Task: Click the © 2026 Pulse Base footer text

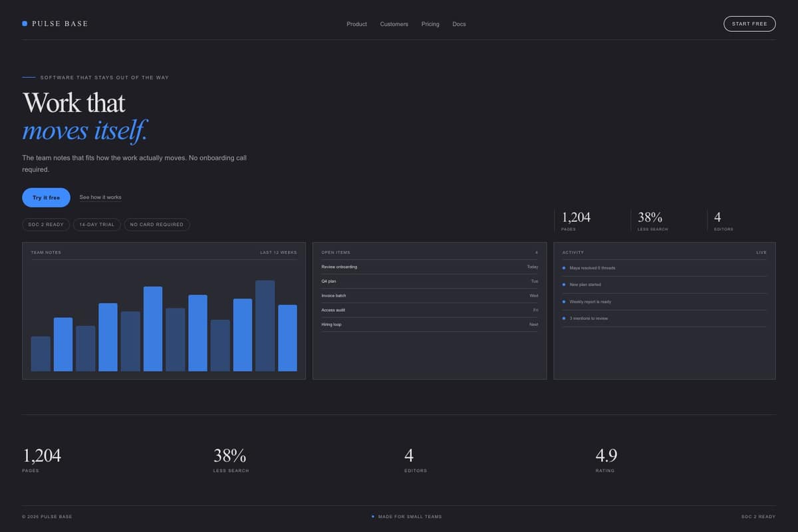Action: (x=47, y=517)
